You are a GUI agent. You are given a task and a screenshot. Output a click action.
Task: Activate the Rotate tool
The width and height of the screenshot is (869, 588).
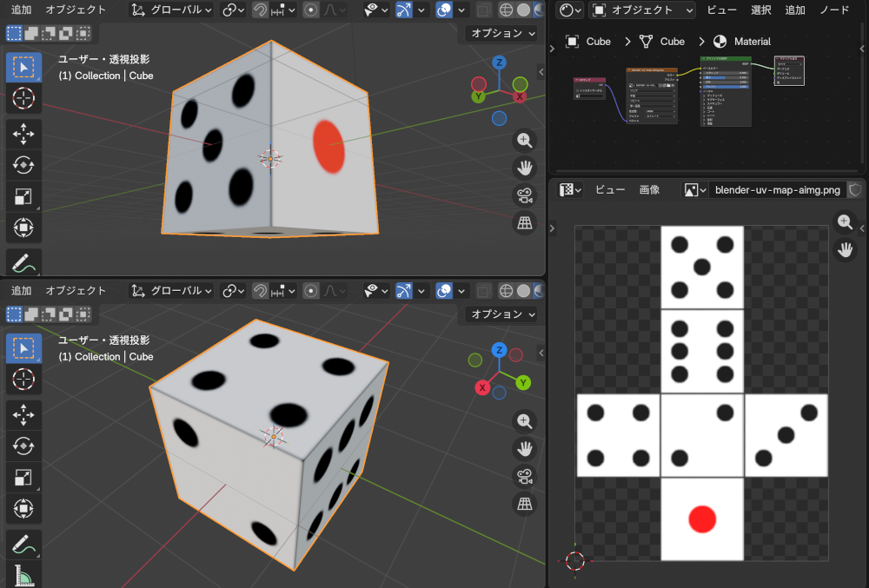coord(23,164)
